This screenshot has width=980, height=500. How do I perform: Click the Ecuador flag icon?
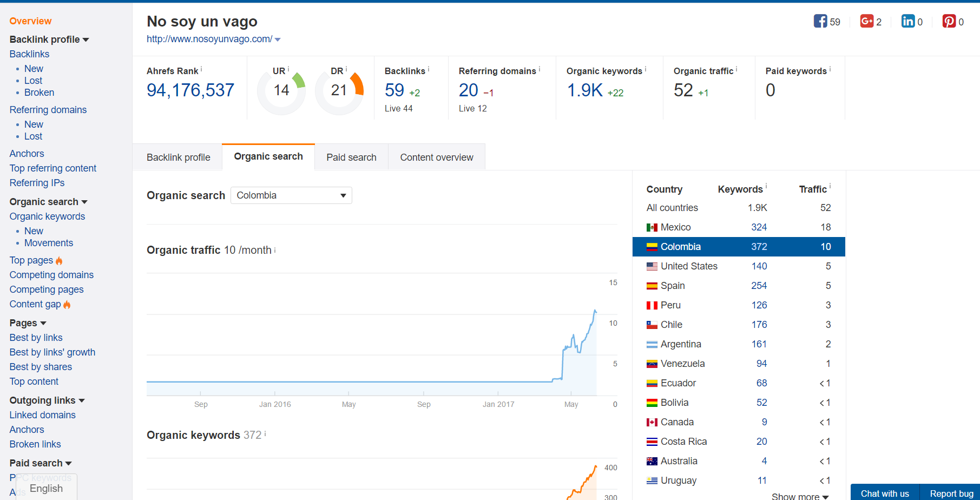tap(652, 383)
